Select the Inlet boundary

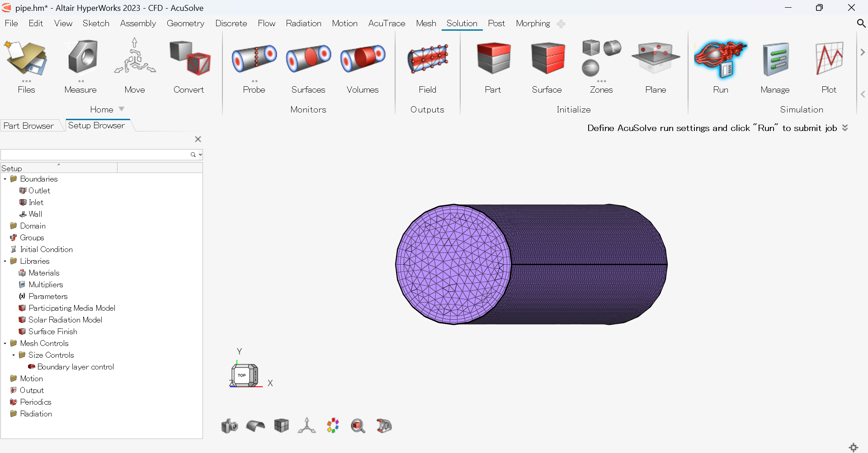coord(36,203)
